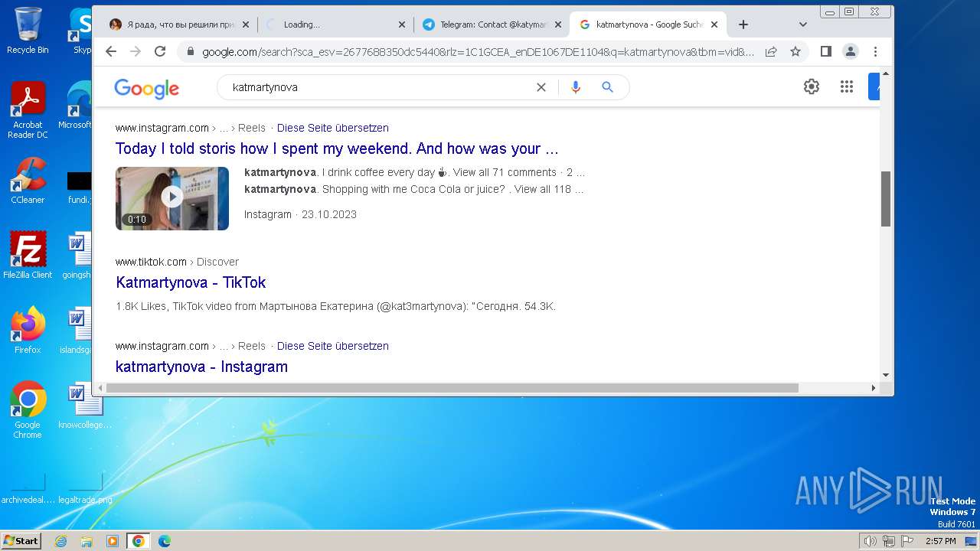Open 'Today I told storis' result
The image size is (980, 551).
pyautogui.click(x=337, y=148)
